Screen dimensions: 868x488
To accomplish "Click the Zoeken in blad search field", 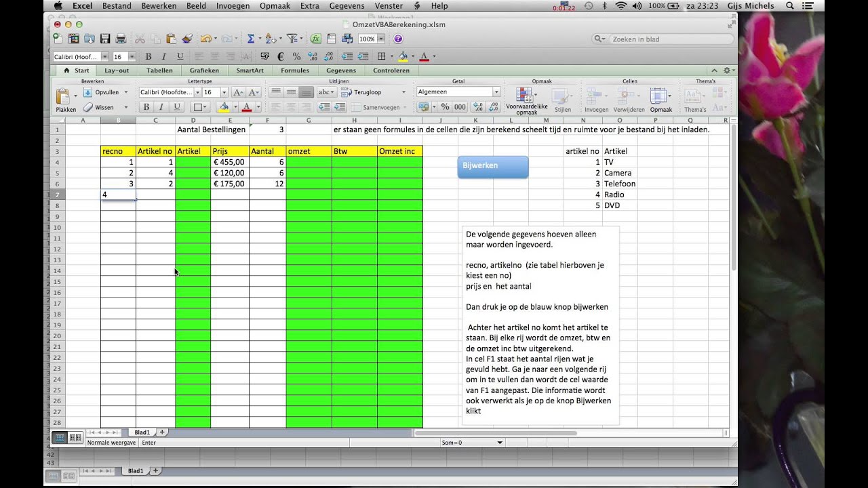I will click(662, 39).
